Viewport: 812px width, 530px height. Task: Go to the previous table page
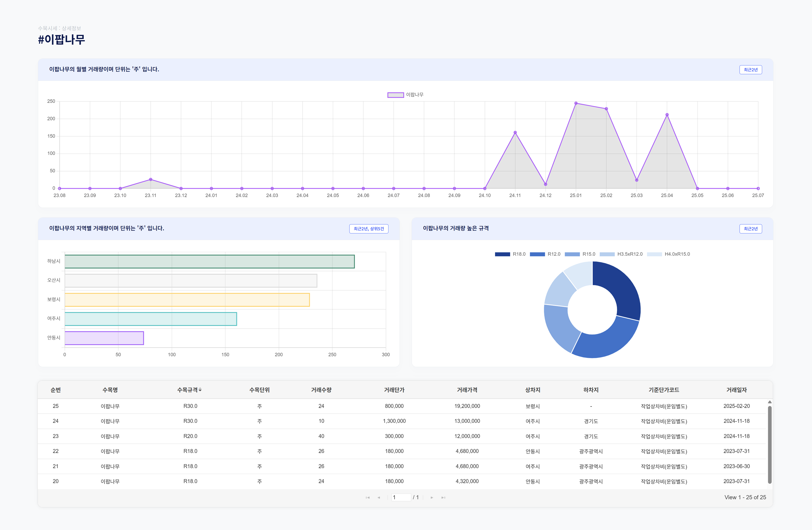click(379, 498)
